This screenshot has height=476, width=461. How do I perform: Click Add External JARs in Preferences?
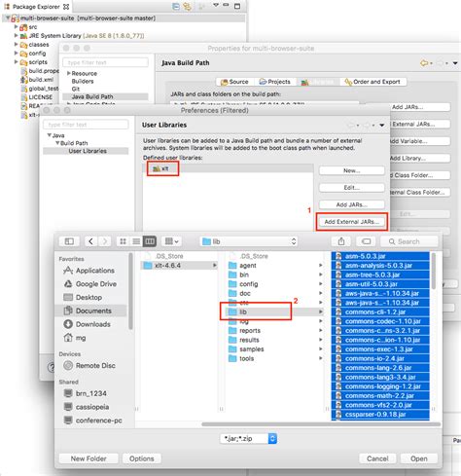352,222
